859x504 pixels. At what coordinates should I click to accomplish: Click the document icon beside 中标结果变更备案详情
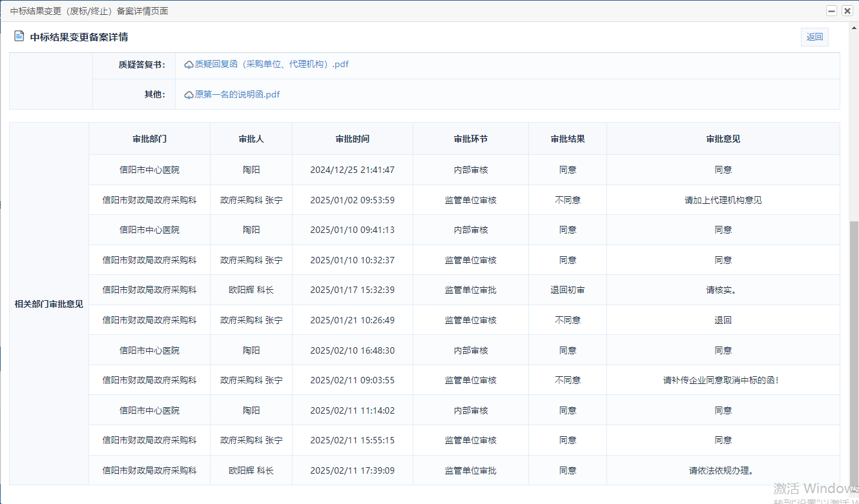[19, 36]
